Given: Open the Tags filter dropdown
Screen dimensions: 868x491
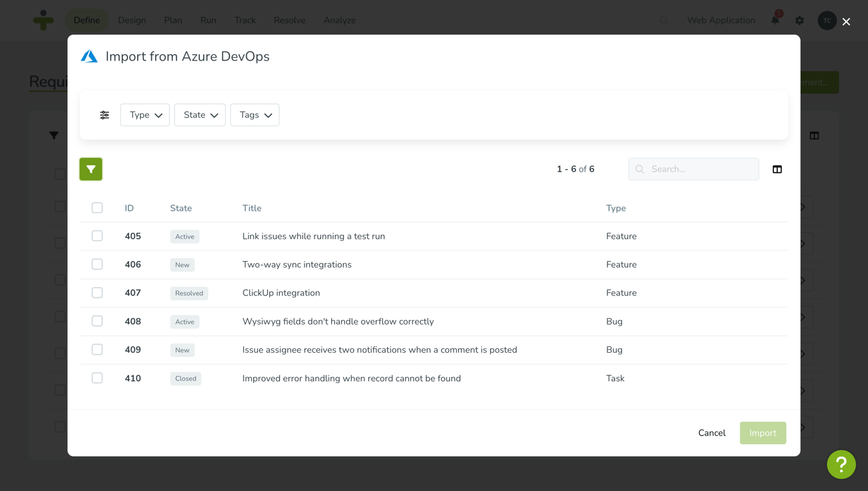Looking at the screenshot, I should point(254,114).
